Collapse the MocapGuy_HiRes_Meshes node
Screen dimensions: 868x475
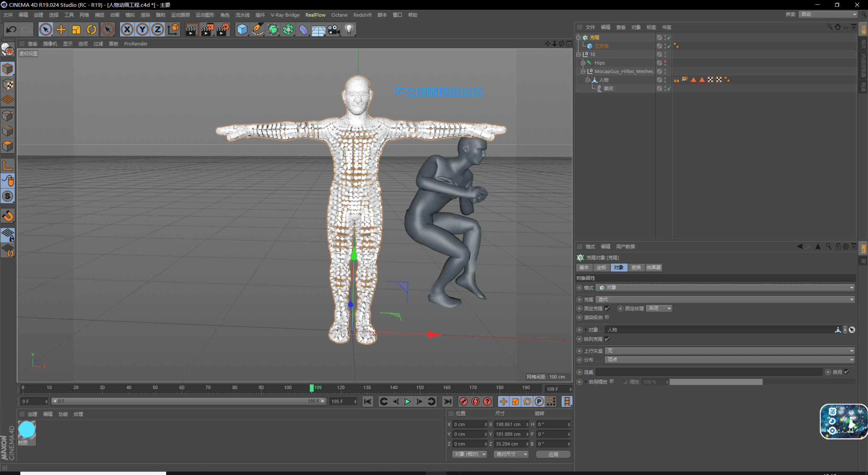[583, 71]
